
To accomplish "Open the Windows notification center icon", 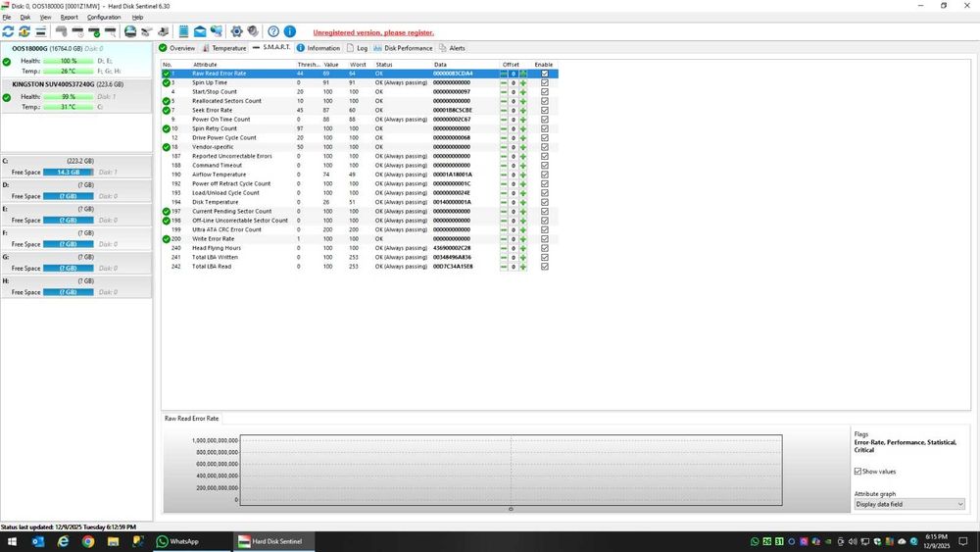I will tap(963, 541).
